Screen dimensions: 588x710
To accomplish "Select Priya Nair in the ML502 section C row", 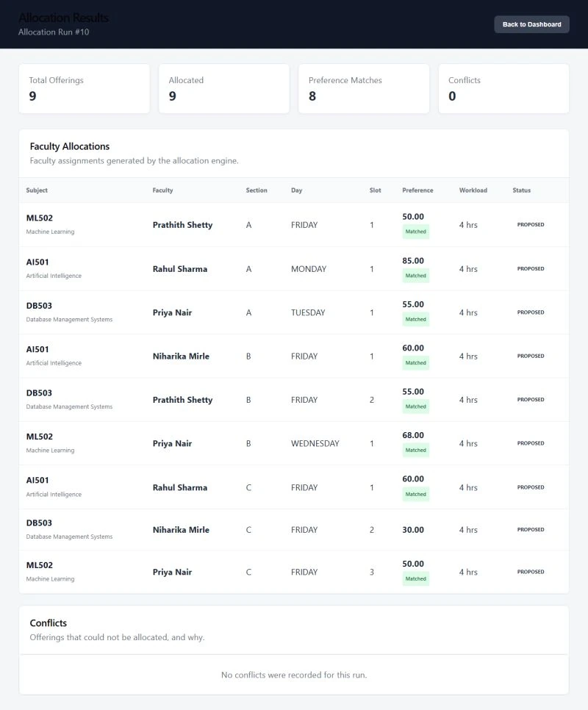I will pos(172,572).
